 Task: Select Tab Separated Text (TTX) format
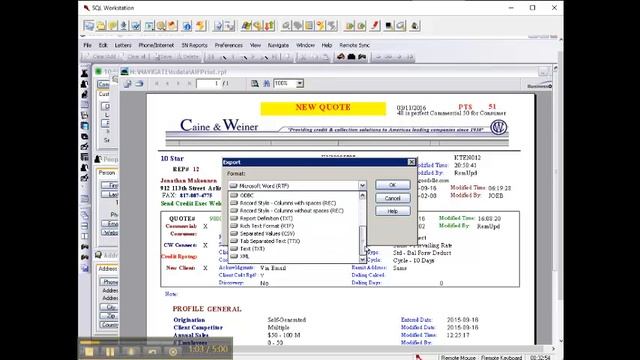pyautogui.click(x=294, y=241)
